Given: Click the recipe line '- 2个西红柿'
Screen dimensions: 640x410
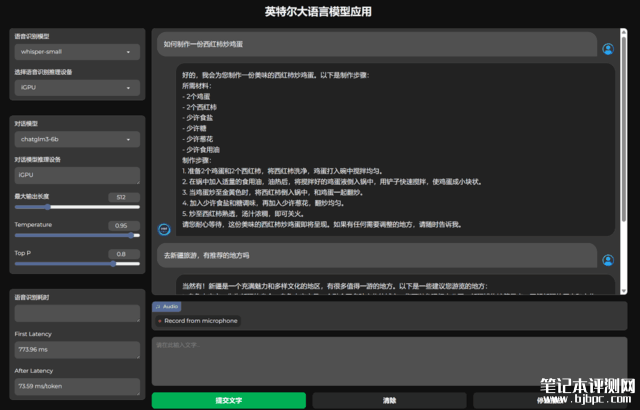Looking at the screenshot, I should (x=199, y=107).
